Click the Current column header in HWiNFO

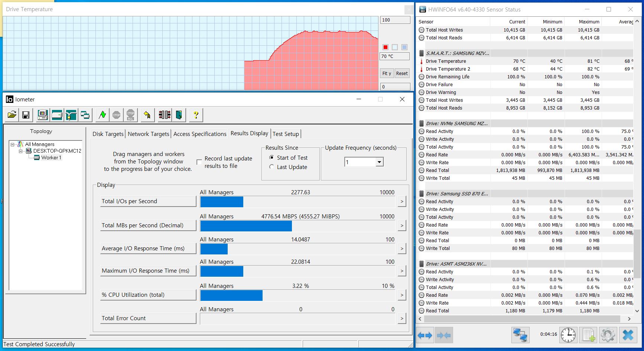[508, 22]
